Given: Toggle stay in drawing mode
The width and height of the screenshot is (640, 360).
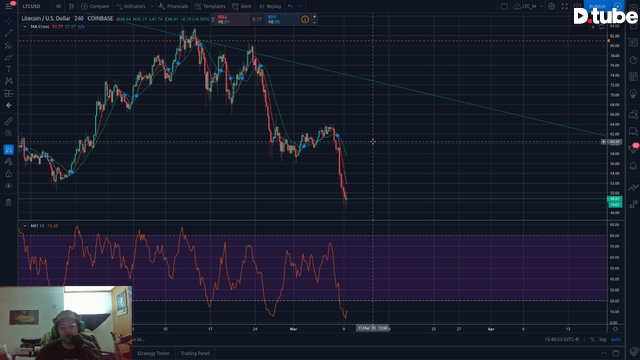Looking at the screenshot, I should click(x=9, y=162).
